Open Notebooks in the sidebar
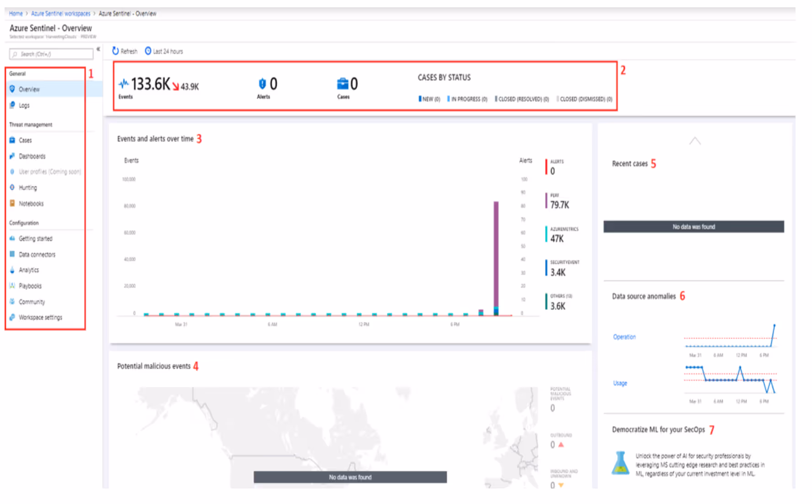Screen dimensions: 812x504 [x=31, y=204]
